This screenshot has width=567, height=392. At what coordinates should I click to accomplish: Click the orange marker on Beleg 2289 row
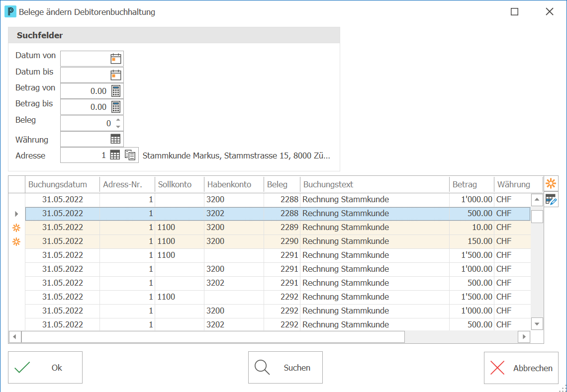pos(16,228)
